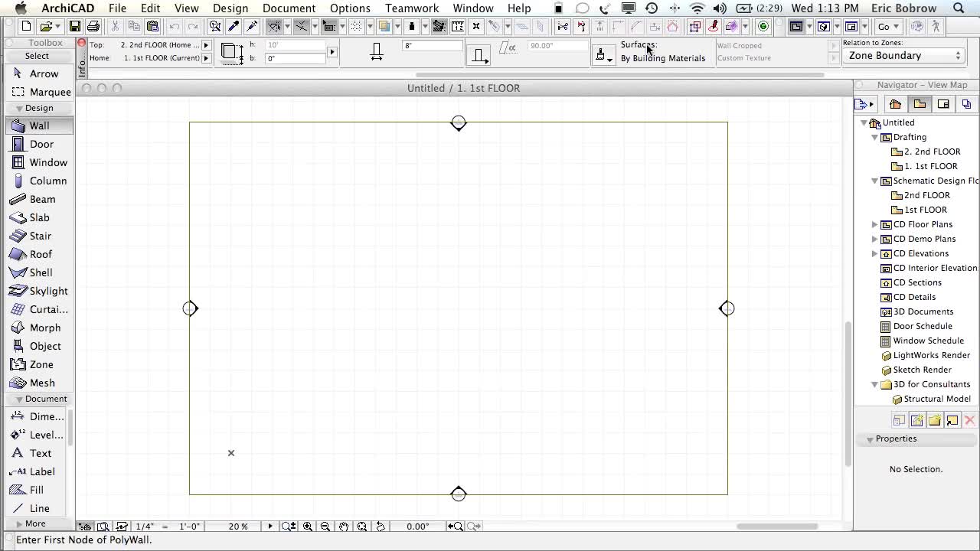Select the Level Dimension tool

pos(37,435)
